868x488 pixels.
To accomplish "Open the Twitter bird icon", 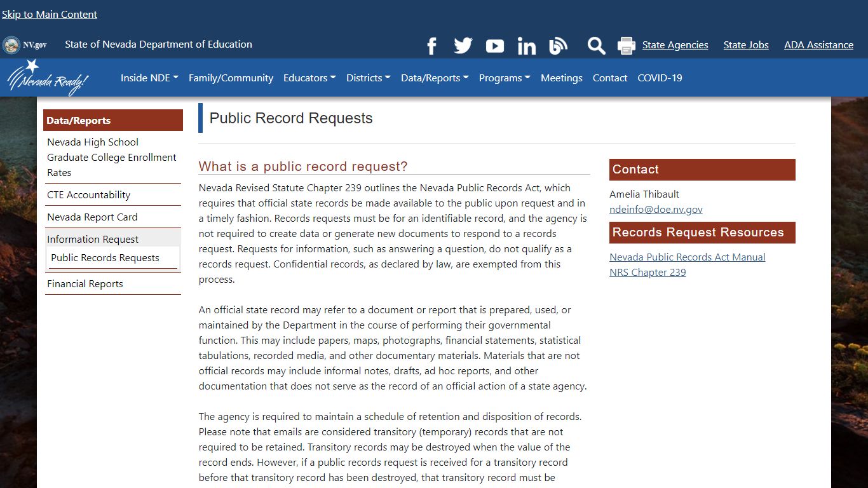I will click(463, 46).
